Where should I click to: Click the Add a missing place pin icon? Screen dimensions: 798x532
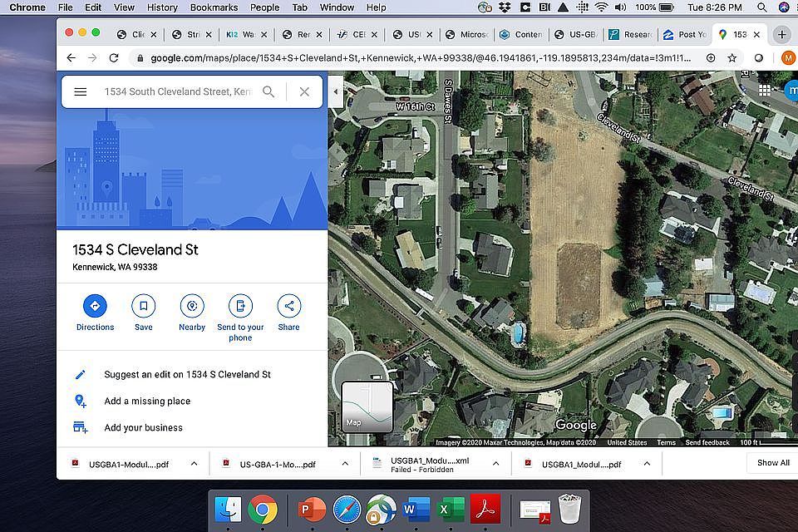(81, 401)
